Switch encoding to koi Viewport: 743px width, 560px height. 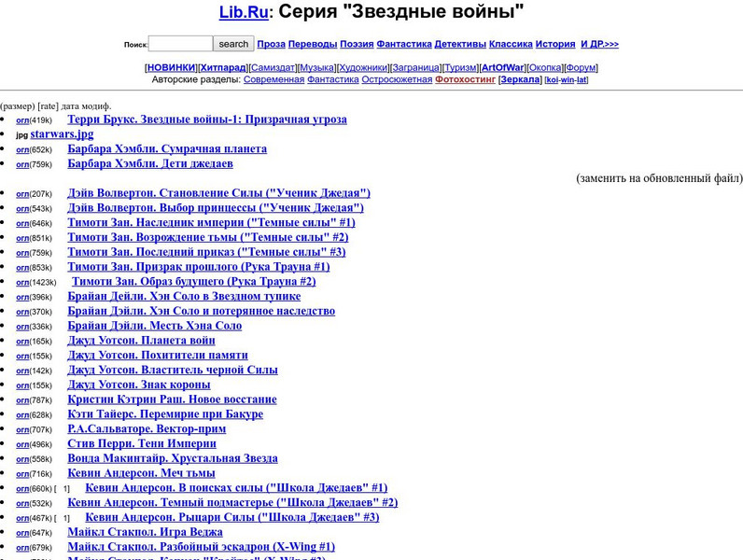pyautogui.click(x=553, y=80)
